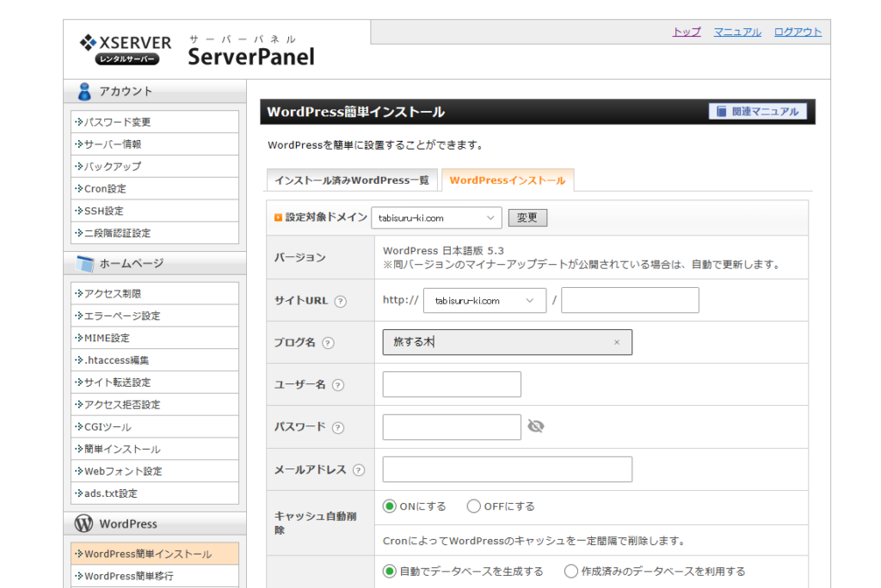Screen dimensions: 881x588
Task: Open WordPress簡単インストール in sidebar
Action: (x=155, y=554)
